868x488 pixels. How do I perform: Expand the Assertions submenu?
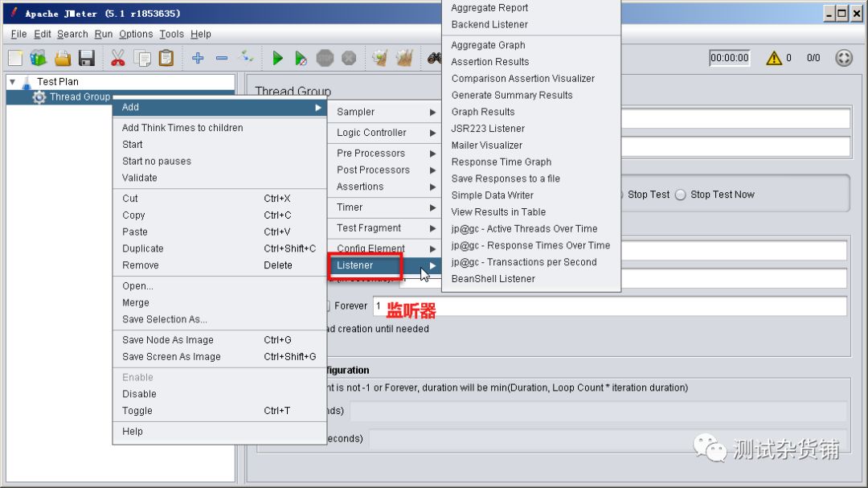pos(385,187)
